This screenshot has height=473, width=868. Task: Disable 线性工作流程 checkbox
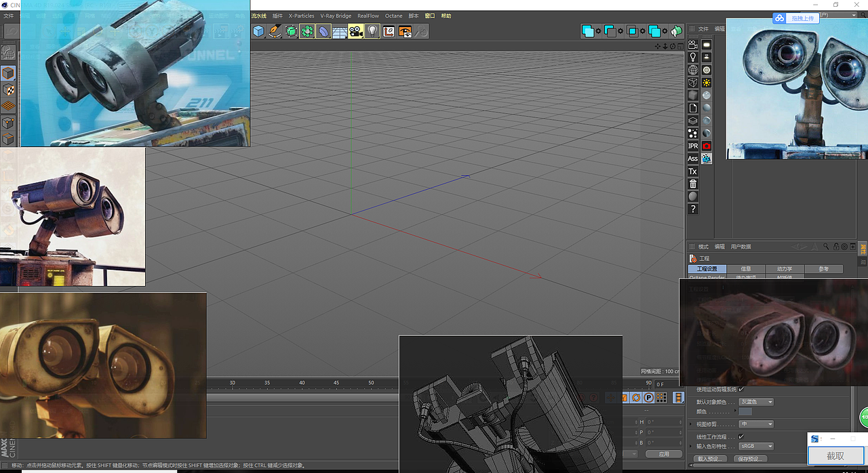tap(741, 436)
